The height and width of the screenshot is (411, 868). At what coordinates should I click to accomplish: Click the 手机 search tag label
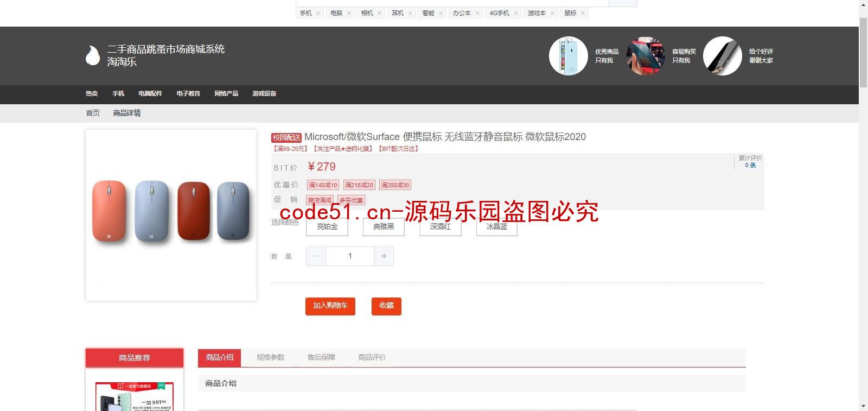[x=306, y=13]
